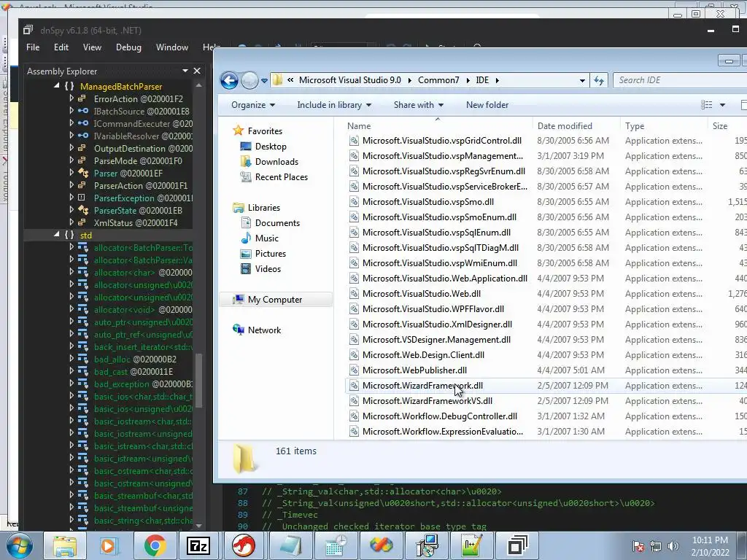Image resolution: width=747 pixels, height=560 pixels.
Task: Sort by the Type column header
Action: (x=635, y=126)
